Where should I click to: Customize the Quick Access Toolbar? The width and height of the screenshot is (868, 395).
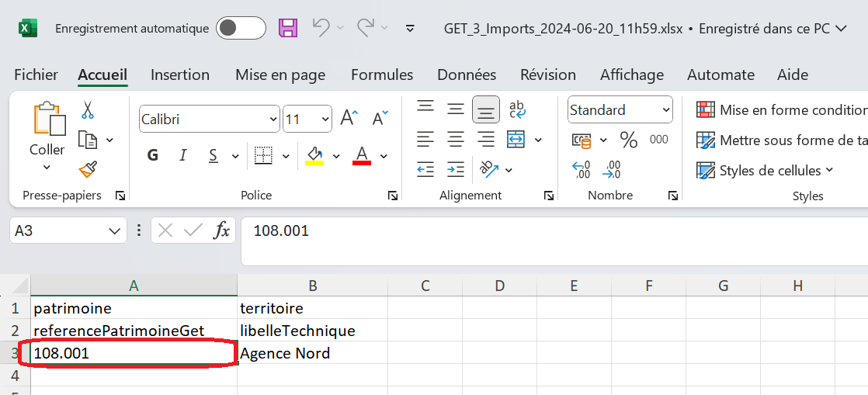410,28
